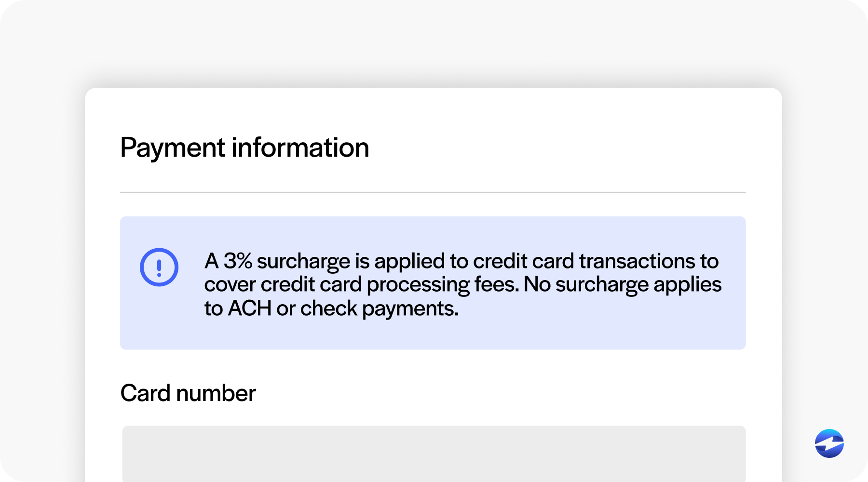The width and height of the screenshot is (868, 482).
Task: Click the Payment information heading
Action: 245,147
